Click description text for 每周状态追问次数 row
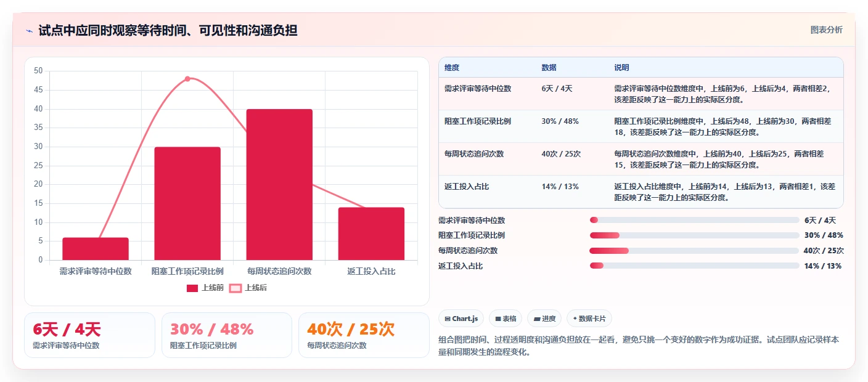Image resolution: width=868 pixels, height=382 pixels. 719,159
